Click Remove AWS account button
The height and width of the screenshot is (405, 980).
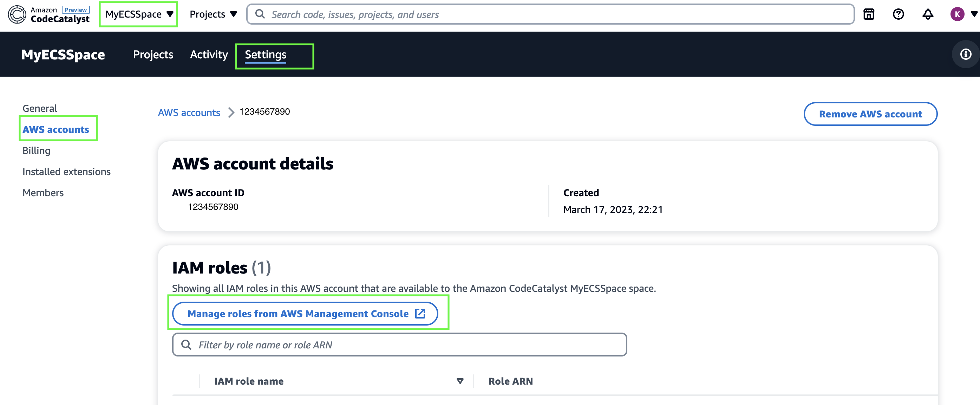pos(870,114)
